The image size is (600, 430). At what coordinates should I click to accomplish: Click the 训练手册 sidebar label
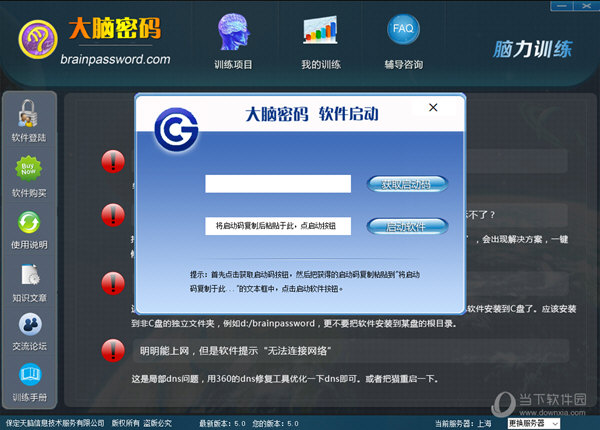pos(29,397)
